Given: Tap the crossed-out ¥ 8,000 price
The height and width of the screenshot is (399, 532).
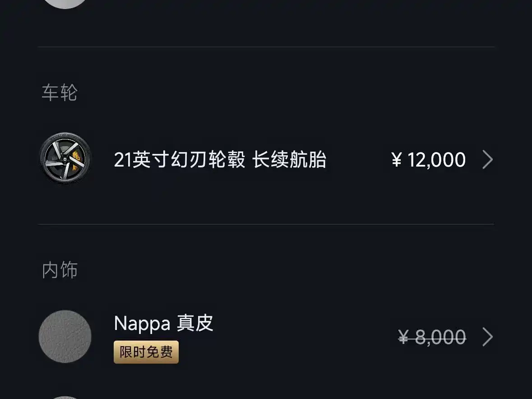Looking at the screenshot, I should tap(432, 337).
